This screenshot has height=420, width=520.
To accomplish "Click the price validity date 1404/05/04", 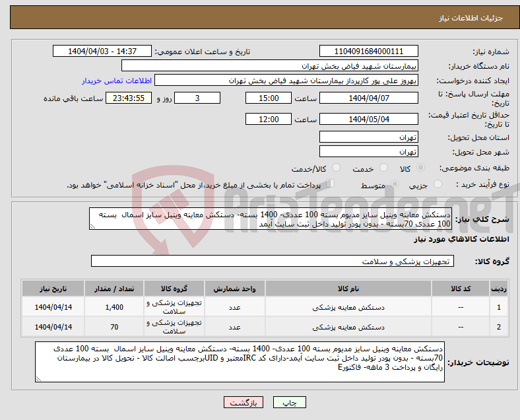I will coord(368,119).
